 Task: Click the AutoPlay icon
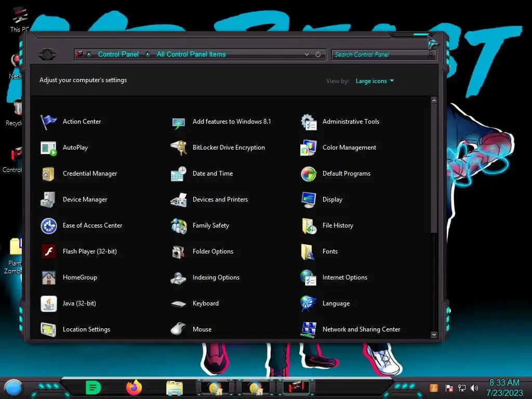pyautogui.click(x=48, y=148)
